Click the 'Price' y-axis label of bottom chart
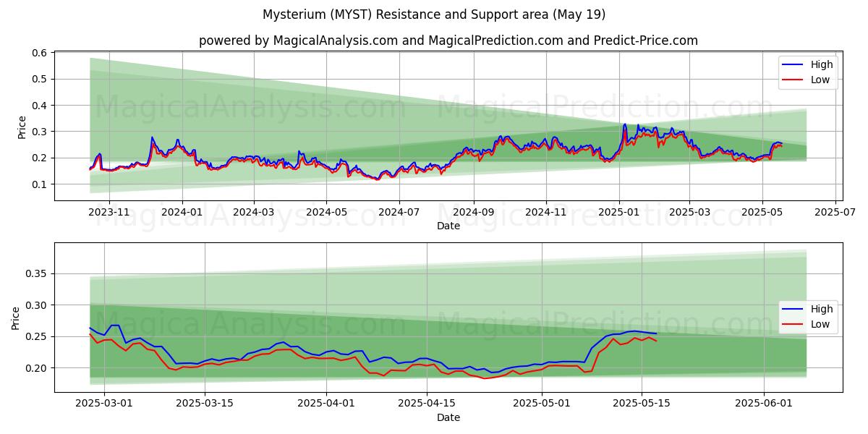 [16, 318]
